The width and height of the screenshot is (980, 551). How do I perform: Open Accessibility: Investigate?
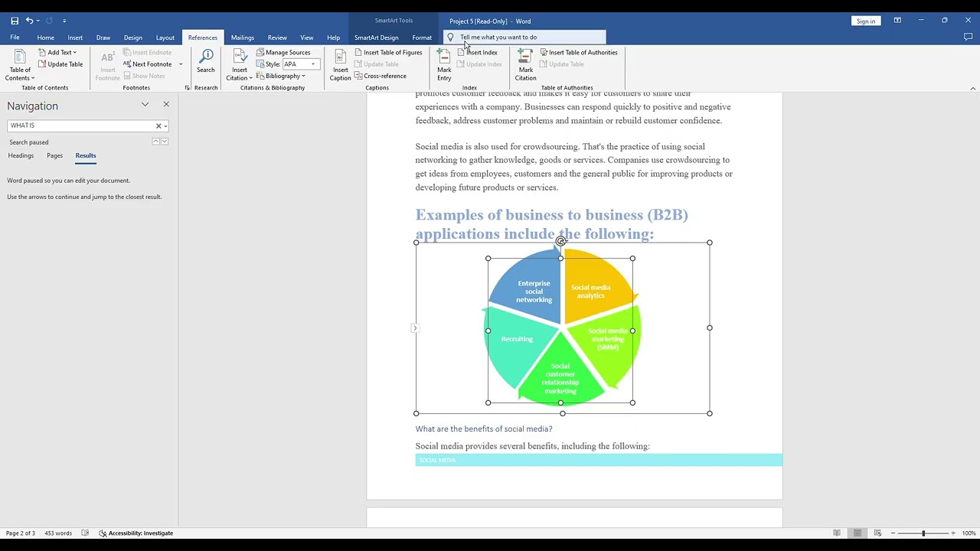(136, 533)
